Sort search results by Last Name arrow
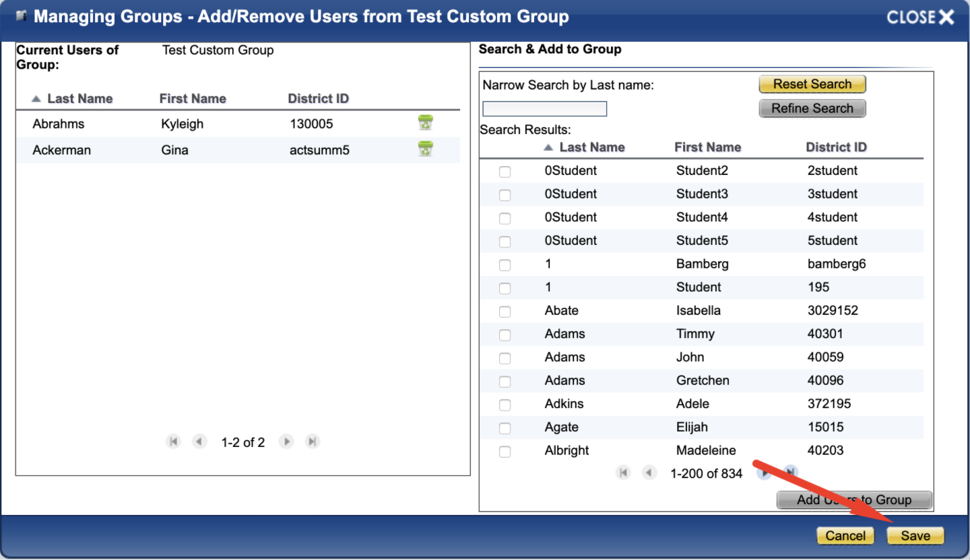 click(548, 147)
